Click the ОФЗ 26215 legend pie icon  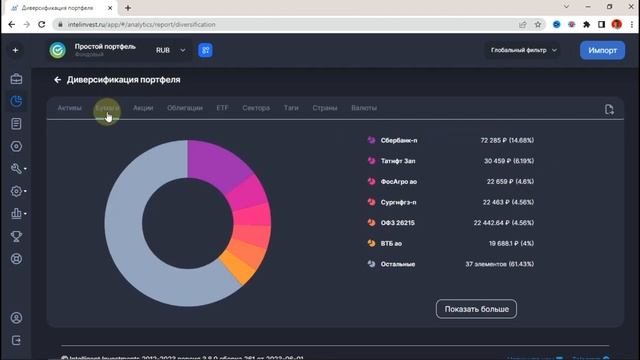pos(371,222)
